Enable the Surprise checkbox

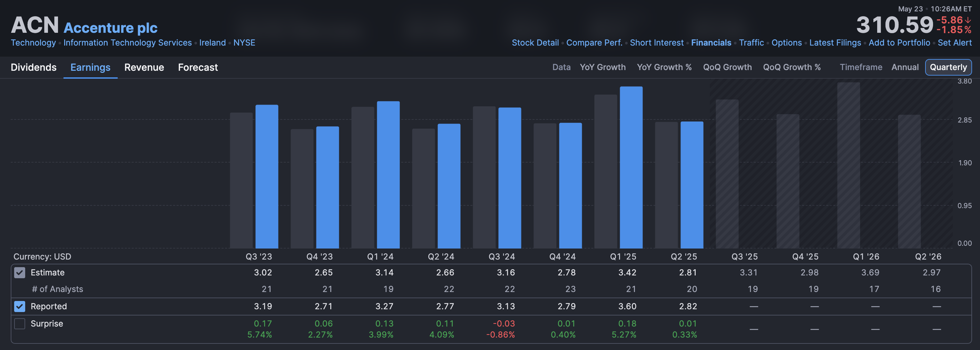coord(19,323)
